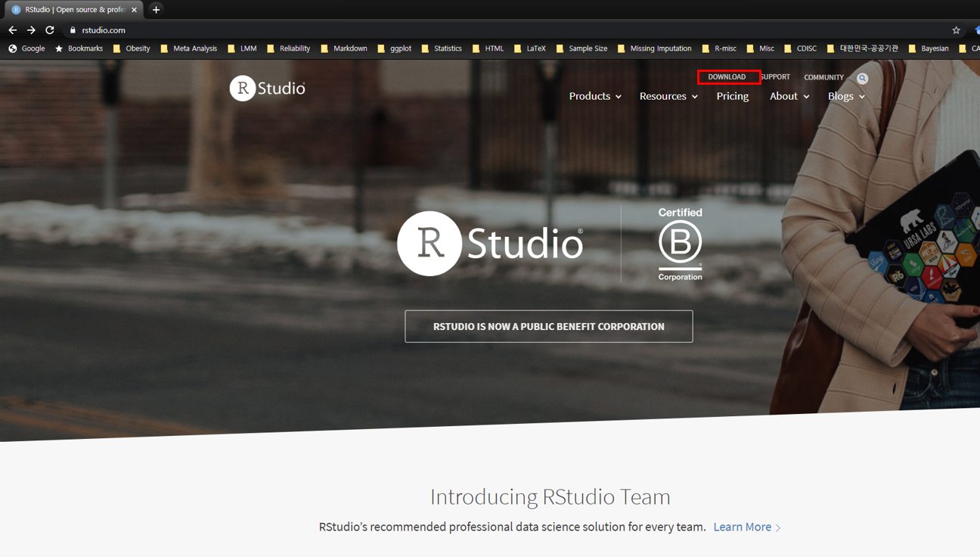
Task: Open the Obesity bookmark folder
Action: click(x=132, y=48)
